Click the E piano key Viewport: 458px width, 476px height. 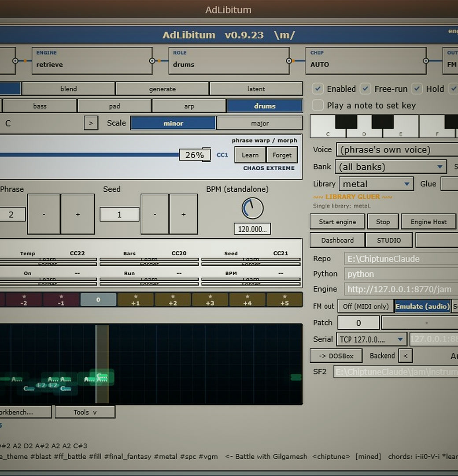(401, 134)
